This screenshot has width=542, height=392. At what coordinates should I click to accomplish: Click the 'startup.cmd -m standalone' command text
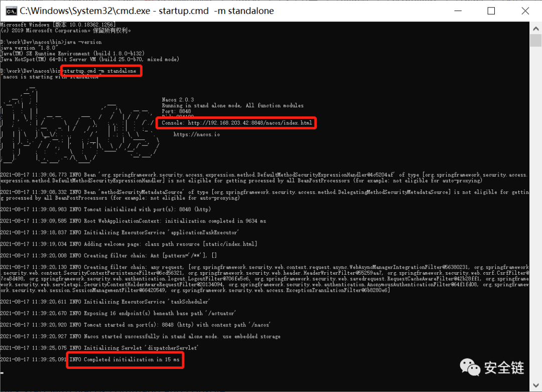click(100, 71)
